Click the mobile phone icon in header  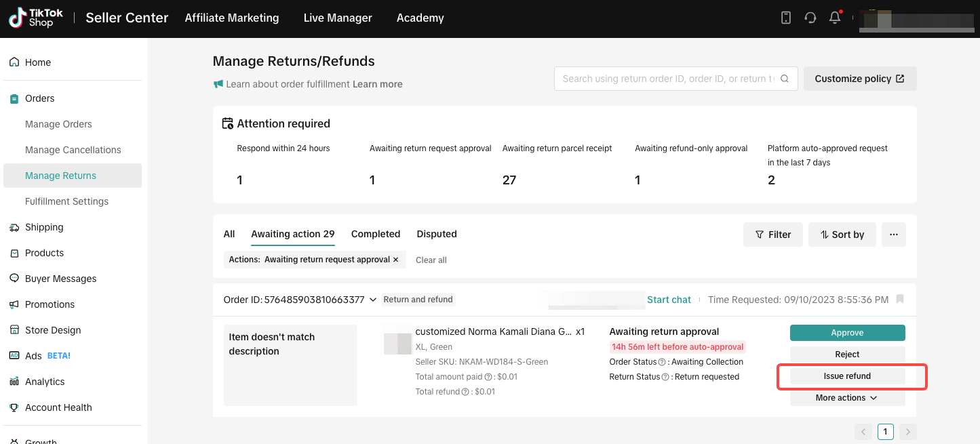tap(786, 18)
